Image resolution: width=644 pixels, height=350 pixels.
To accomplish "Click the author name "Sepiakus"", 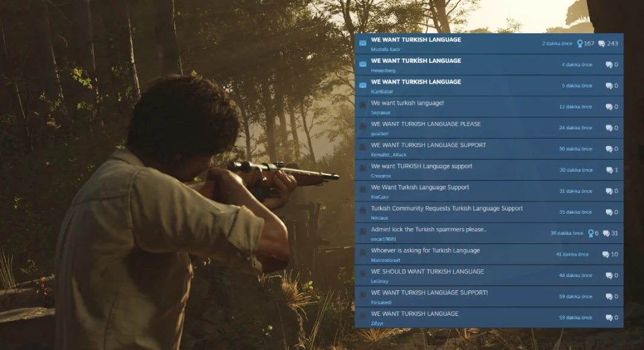I will (x=380, y=113).
